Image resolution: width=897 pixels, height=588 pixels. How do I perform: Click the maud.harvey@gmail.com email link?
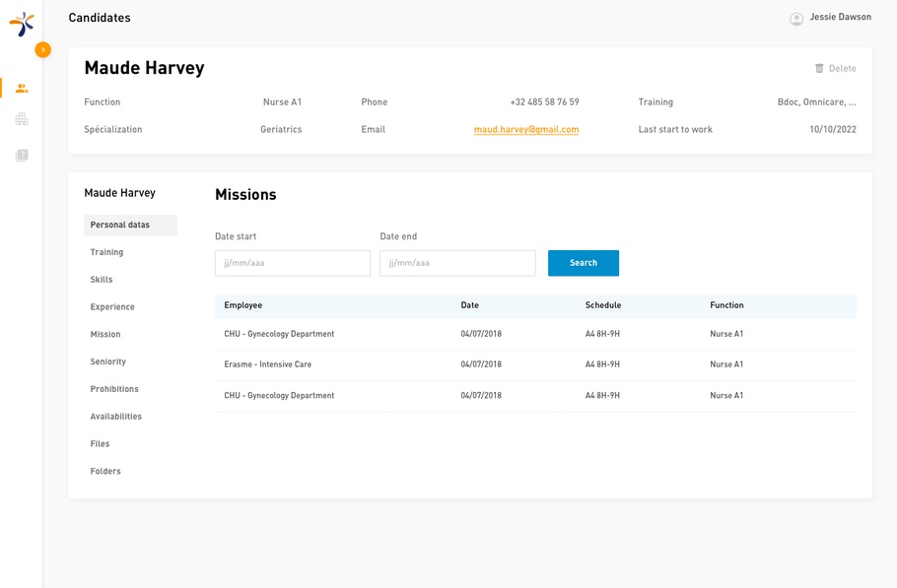(x=526, y=130)
